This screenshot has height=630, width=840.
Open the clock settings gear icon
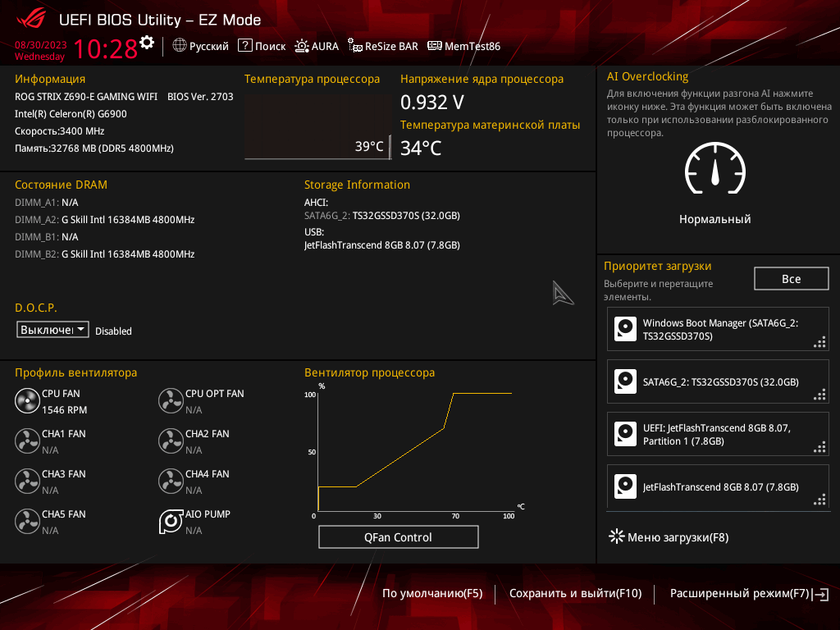pyautogui.click(x=147, y=43)
